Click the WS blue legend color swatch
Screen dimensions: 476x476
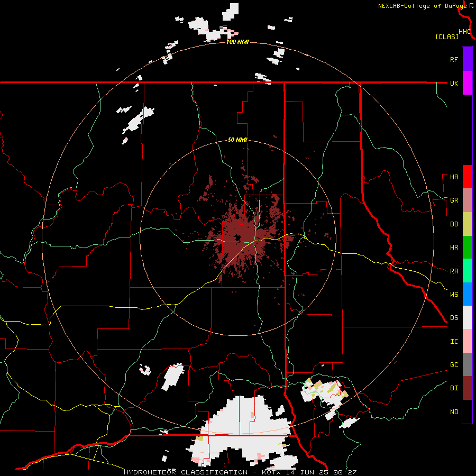(x=467, y=294)
